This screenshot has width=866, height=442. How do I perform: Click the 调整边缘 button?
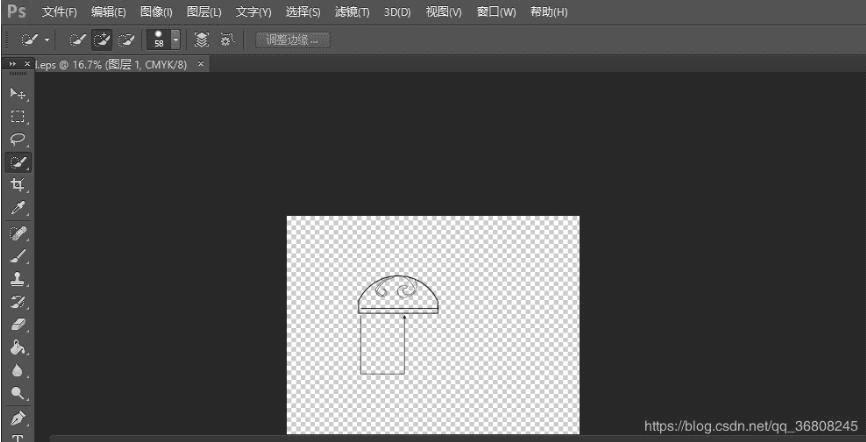pos(293,40)
